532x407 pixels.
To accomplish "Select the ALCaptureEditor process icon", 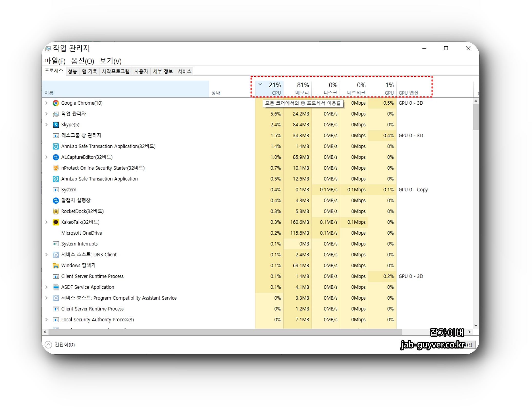I will pyautogui.click(x=56, y=157).
